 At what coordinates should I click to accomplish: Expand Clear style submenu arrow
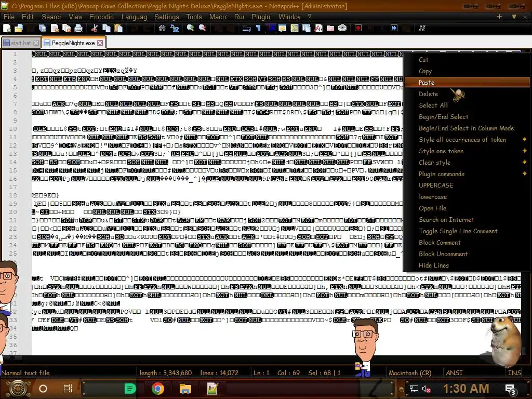point(525,162)
